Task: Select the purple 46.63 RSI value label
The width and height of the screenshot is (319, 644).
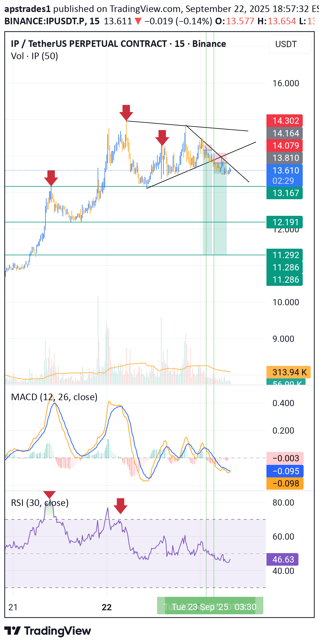Action: point(282,559)
